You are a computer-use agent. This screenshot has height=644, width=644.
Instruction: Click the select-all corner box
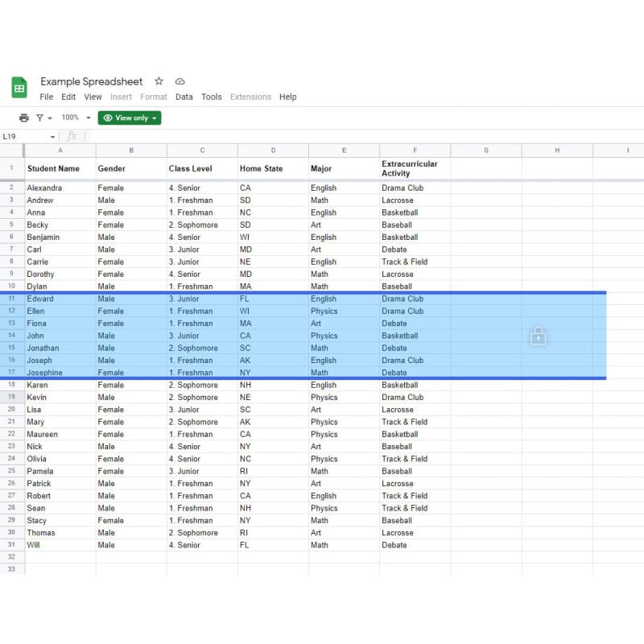point(12,151)
